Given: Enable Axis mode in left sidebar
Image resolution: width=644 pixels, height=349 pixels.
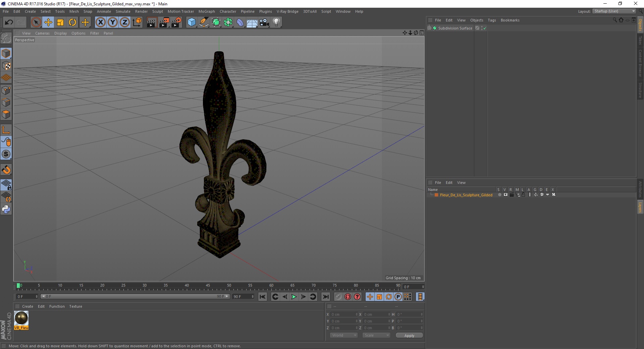Looking at the screenshot, I should 6,130.
